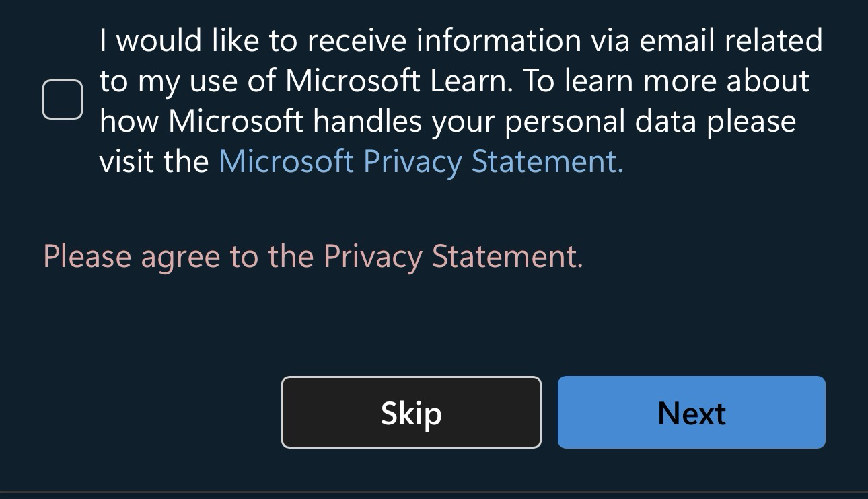Toggle the unchecked consent checkbox on
This screenshot has height=499, width=868.
pyautogui.click(x=63, y=100)
